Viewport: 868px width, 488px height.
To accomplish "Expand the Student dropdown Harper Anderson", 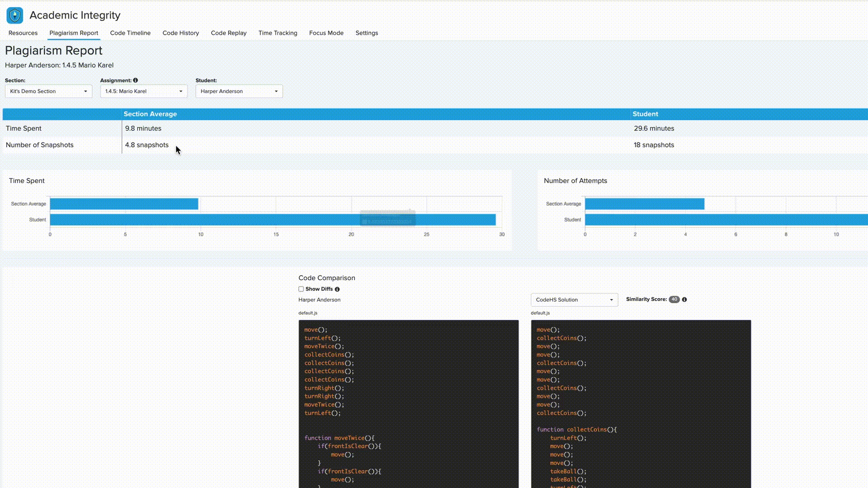I will [239, 91].
